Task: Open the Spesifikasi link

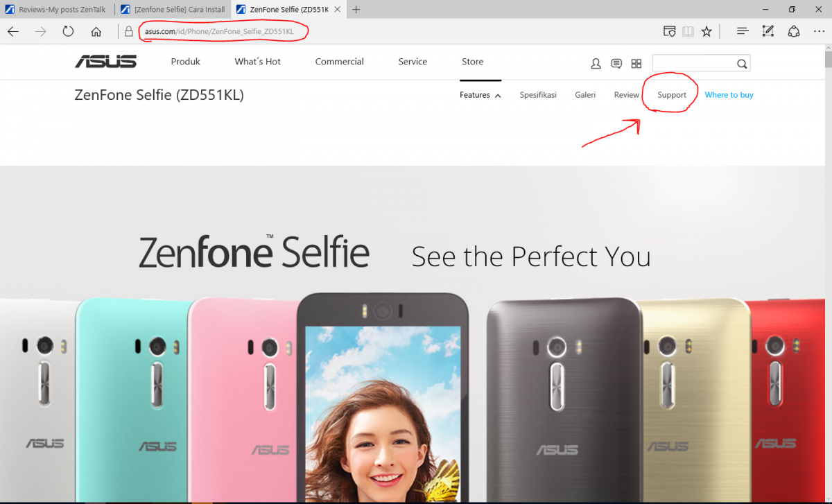Action: [x=538, y=95]
